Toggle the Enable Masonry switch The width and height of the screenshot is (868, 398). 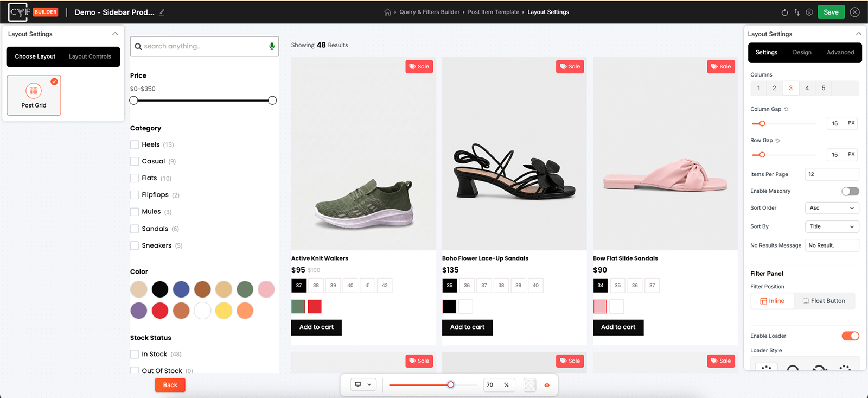tap(850, 191)
